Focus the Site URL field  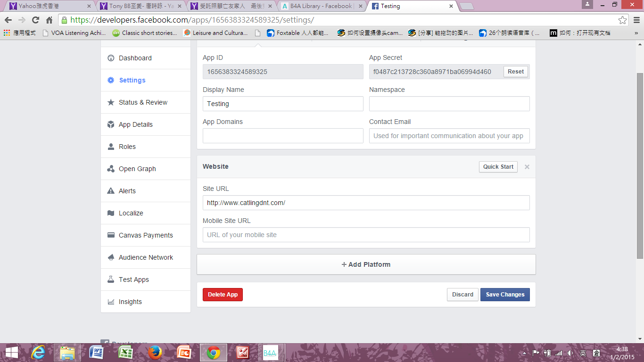366,203
